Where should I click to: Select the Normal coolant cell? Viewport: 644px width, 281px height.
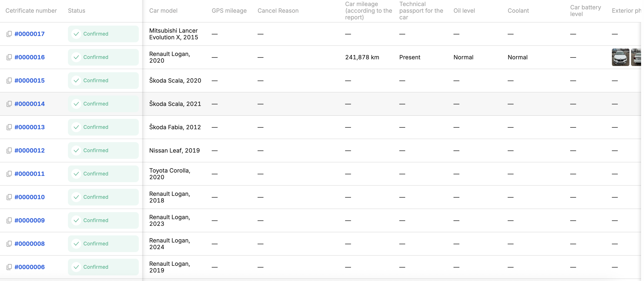pos(517,57)
